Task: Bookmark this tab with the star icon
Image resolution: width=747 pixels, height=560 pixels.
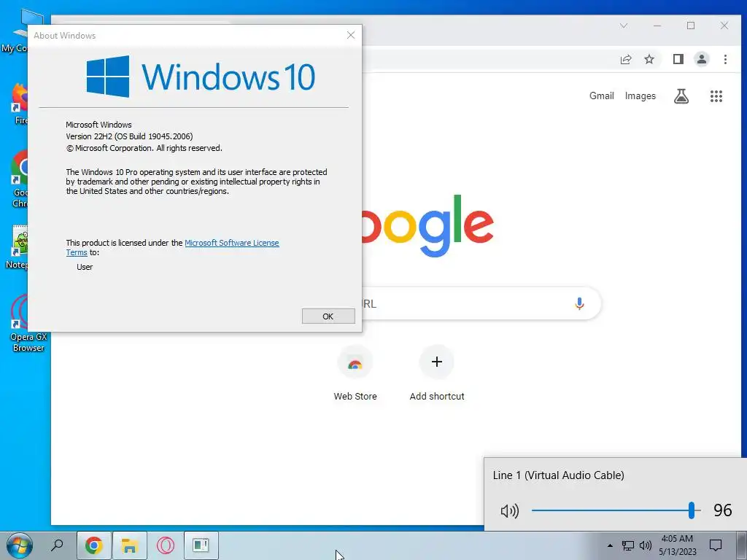Action: [x=649, y=59]
